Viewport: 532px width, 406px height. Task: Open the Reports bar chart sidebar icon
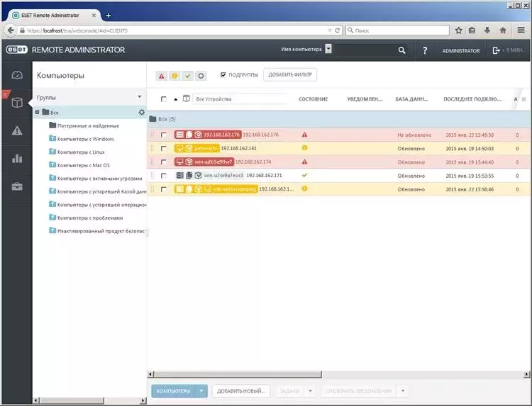click(x=17, y=158)
